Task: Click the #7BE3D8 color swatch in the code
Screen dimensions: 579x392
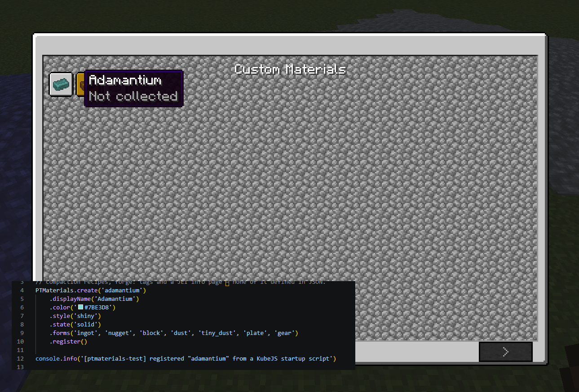Action: 80,308
